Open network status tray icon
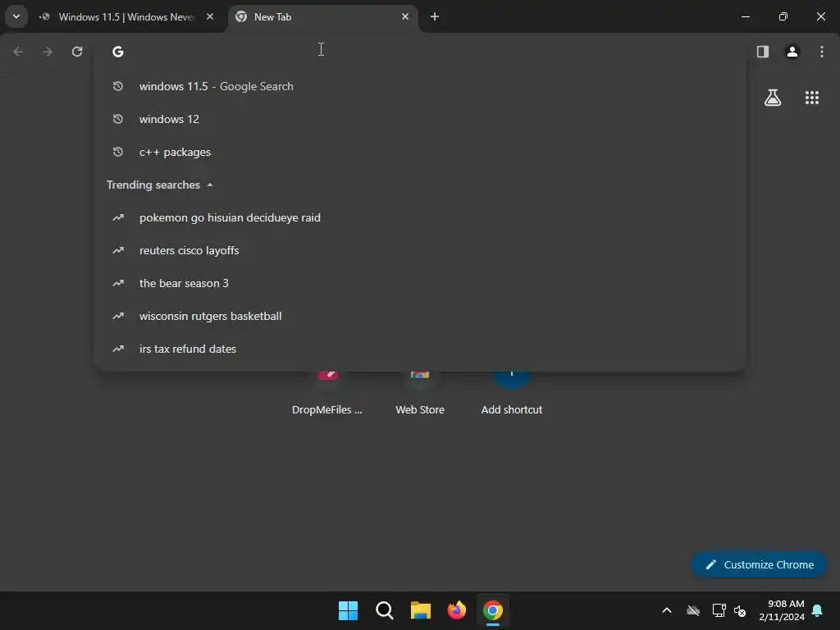 pyautogui.click(x=719, y=610)
